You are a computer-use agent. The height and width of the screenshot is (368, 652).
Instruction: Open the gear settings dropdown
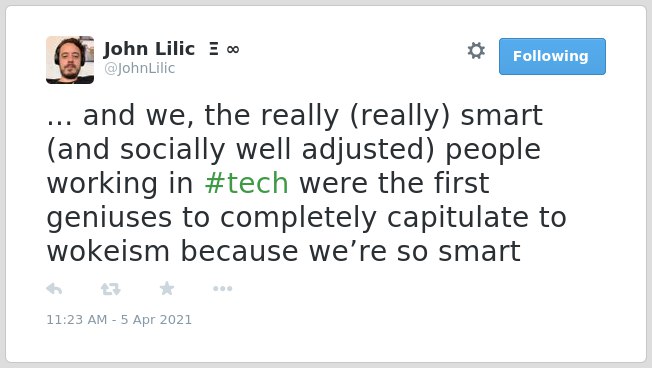(476, 51)
